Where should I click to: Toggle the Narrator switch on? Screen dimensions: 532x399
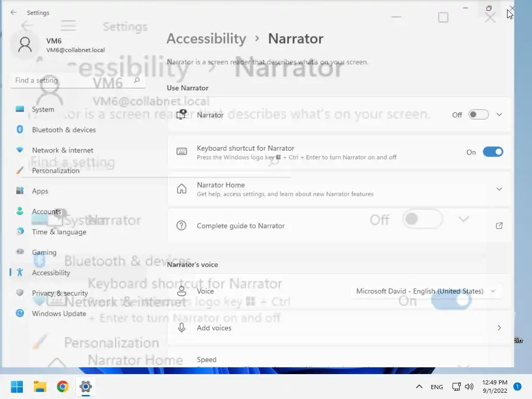478,115
